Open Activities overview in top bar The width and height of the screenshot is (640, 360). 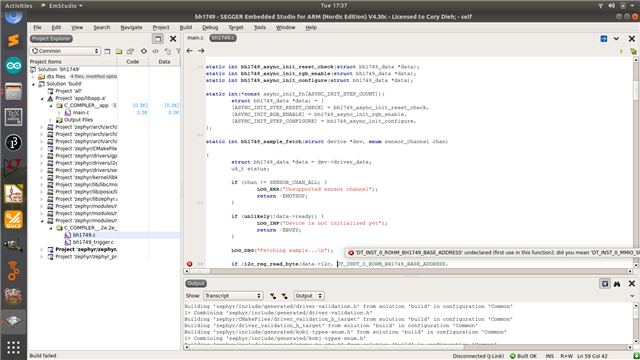[18, 6]
